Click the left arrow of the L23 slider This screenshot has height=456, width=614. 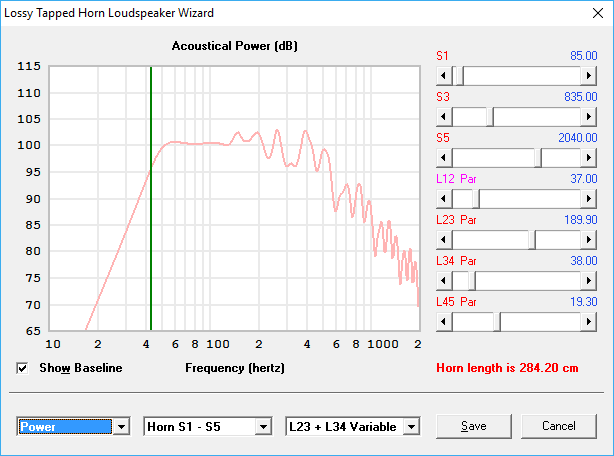444,240
